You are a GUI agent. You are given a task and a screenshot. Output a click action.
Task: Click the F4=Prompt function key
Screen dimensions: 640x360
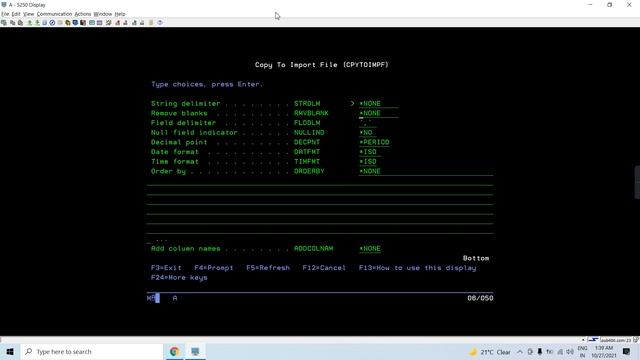[214, 268]
